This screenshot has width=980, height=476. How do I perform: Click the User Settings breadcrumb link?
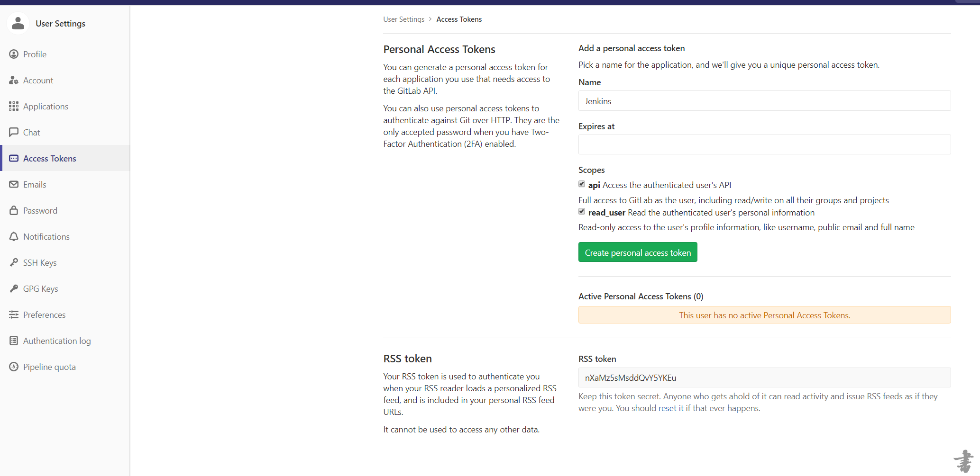tap(403, 19)
